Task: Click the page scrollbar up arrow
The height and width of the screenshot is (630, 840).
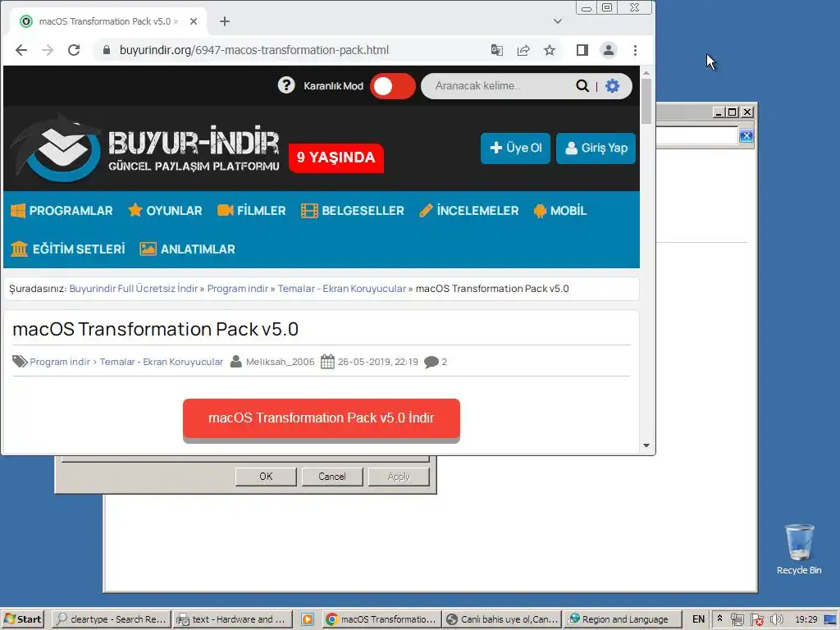Action: tap(646, 73)
